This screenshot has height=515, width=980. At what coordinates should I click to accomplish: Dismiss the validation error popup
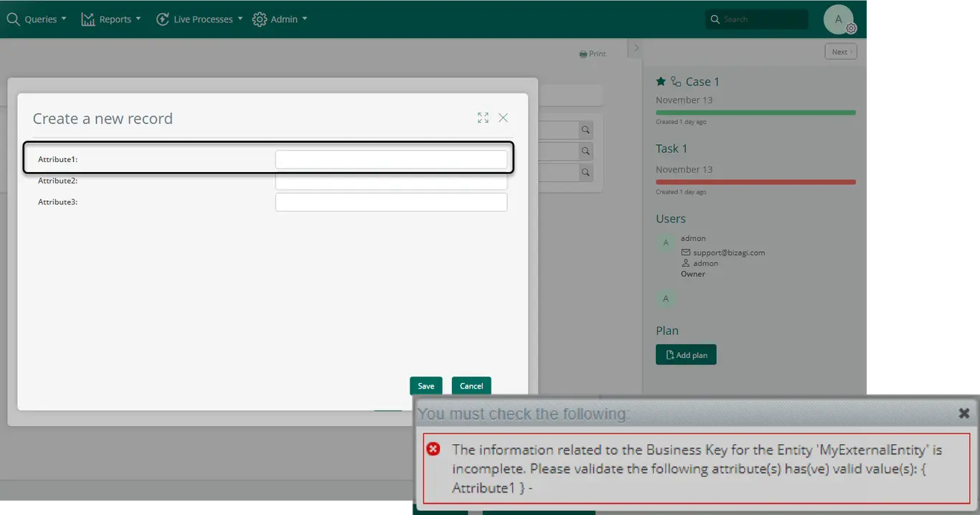click(964, 413)
